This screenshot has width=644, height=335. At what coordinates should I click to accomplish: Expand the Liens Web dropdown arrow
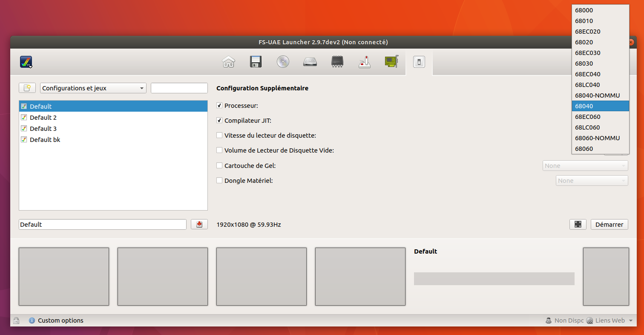[630, 321]
